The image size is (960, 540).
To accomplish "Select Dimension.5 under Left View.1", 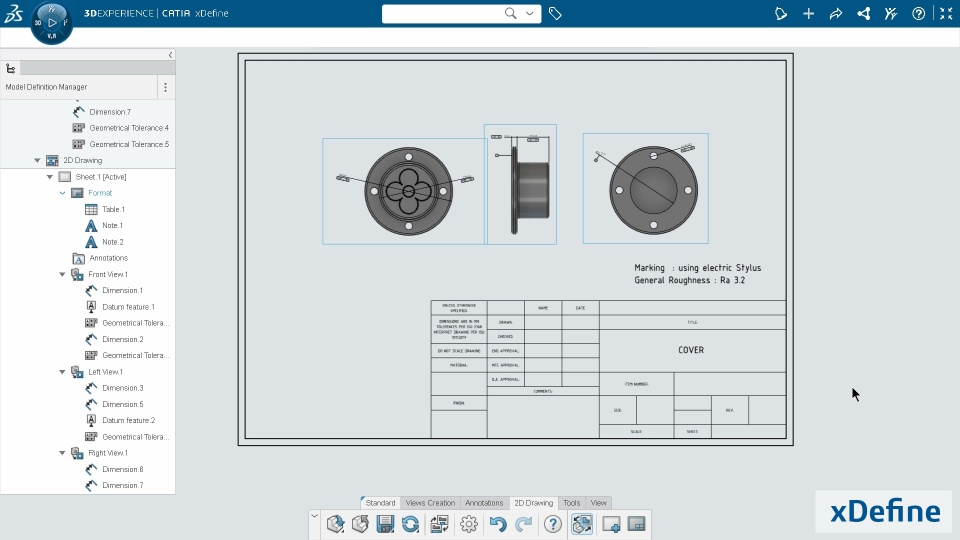I will 122,404.
